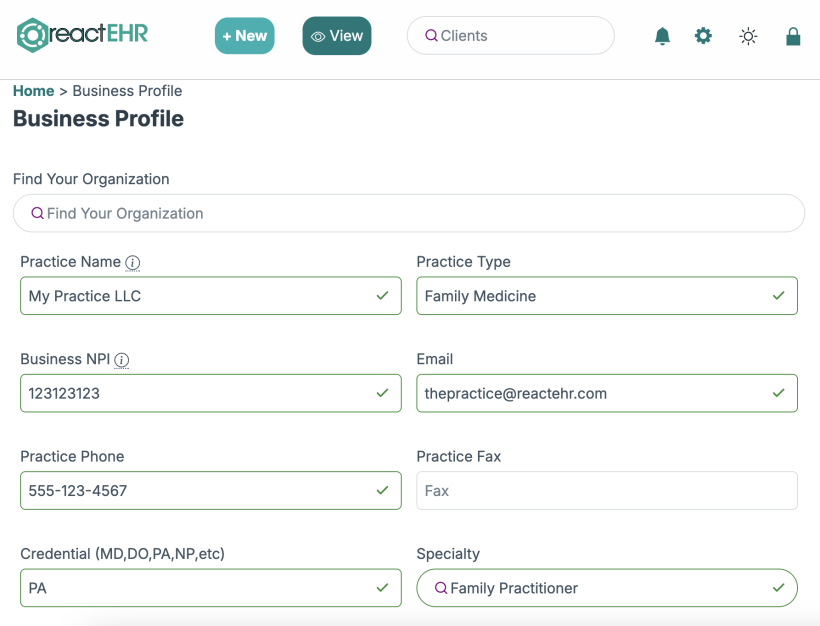Click the info icon beside Business NPI

[x=121, y=360]
